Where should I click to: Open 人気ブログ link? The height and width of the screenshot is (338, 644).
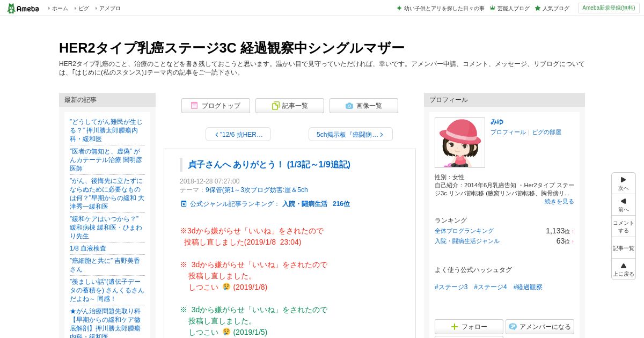tap(555, 9)
